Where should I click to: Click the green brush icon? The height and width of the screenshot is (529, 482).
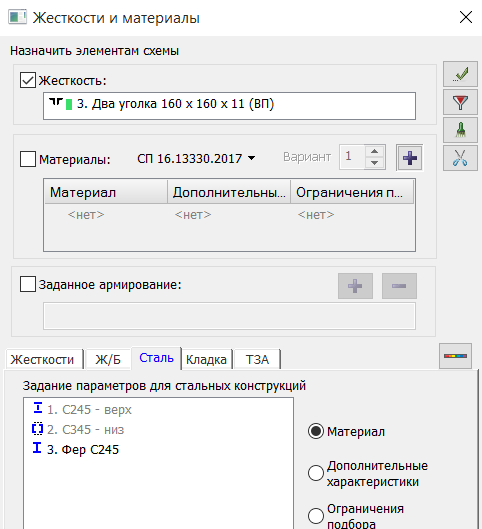(x=460, y=130)
